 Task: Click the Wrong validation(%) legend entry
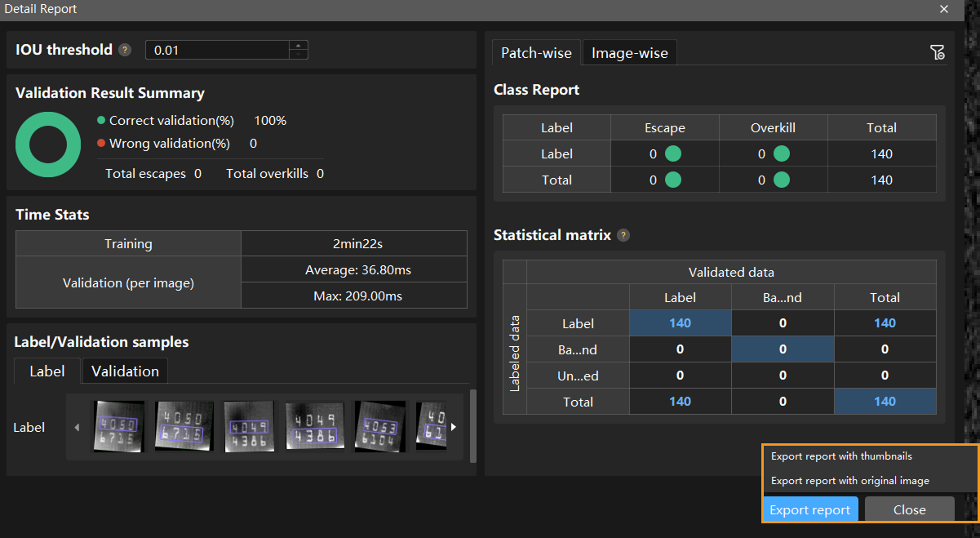tap(163, 144)
